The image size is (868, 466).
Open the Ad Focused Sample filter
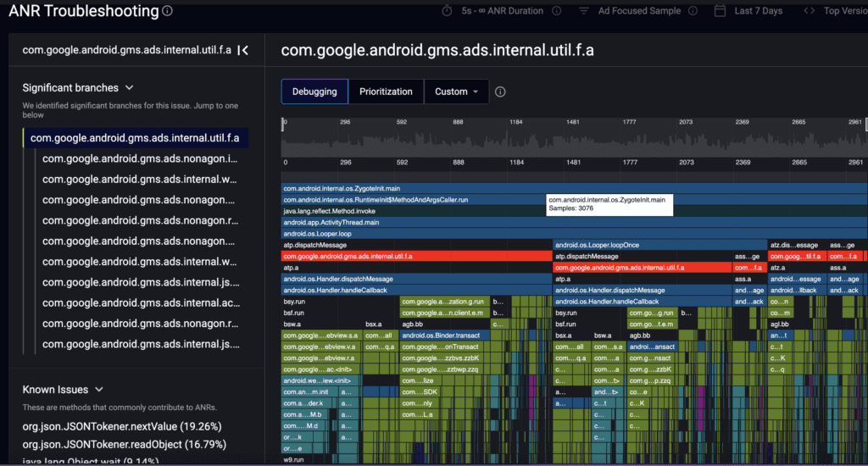click(639, 10)
